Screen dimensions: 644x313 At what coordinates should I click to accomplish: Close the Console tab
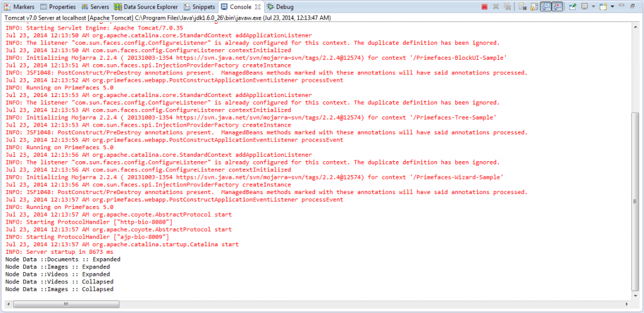[x=257, y=6]
